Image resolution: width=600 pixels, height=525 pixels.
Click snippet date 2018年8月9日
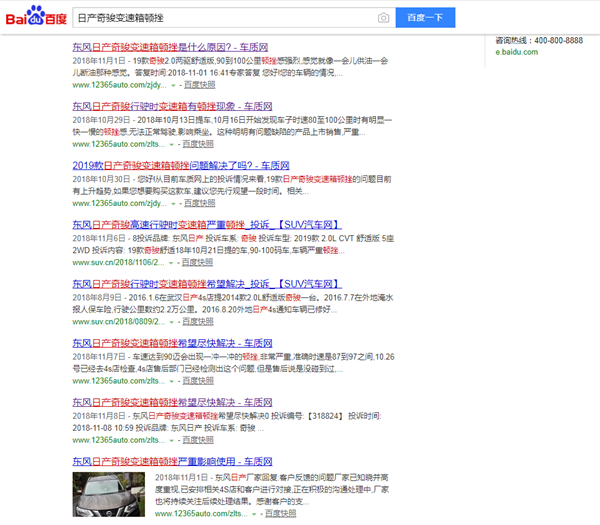click(x=97, y=298)
